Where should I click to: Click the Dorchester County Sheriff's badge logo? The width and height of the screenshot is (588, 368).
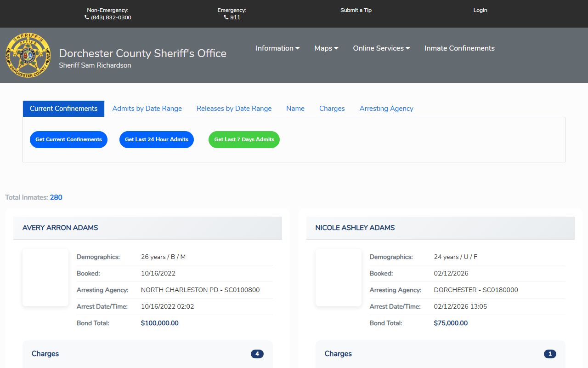tap(28, 55)
